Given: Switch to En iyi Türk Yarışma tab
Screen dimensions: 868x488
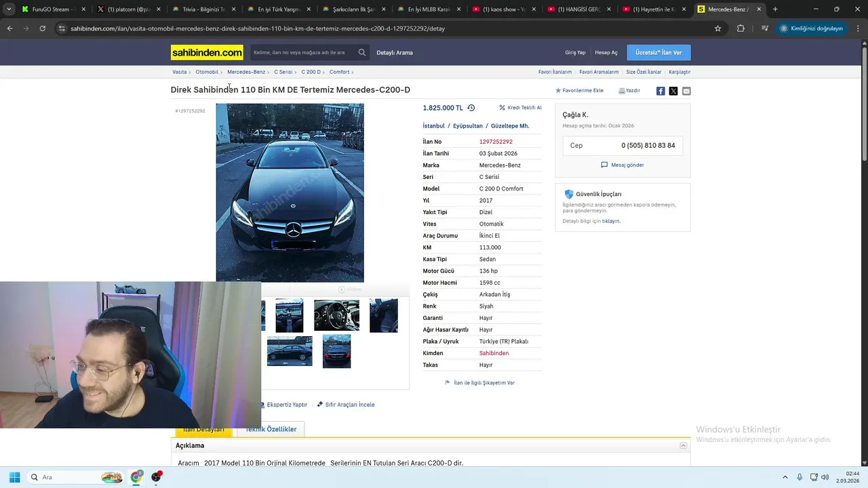Looking at the screenshot, I should [278, 9].
